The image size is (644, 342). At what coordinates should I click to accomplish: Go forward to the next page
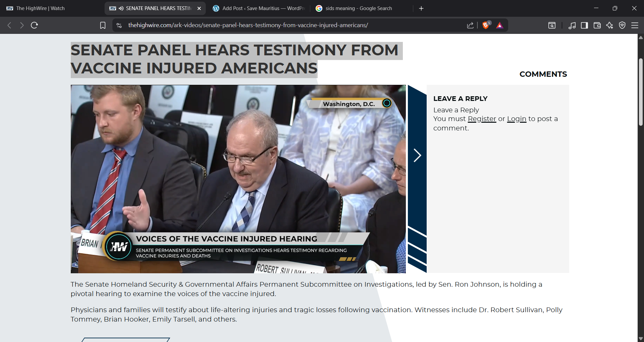[22, 25]
